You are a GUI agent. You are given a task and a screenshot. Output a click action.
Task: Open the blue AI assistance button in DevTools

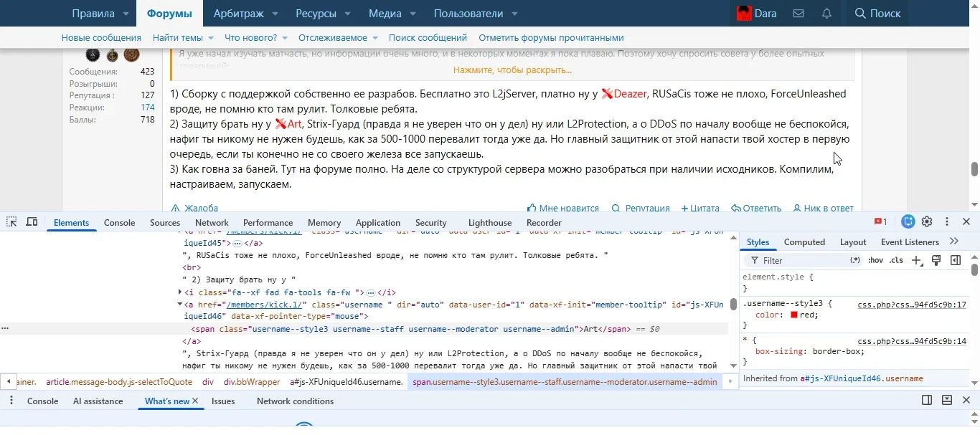point(908,222)
